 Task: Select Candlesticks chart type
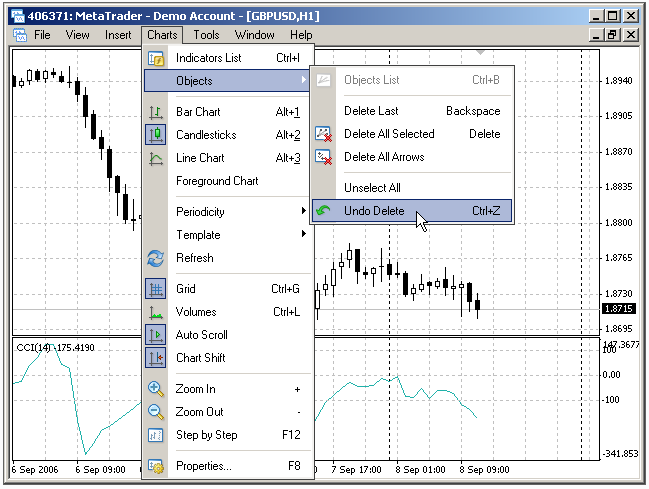pos(228,135)
